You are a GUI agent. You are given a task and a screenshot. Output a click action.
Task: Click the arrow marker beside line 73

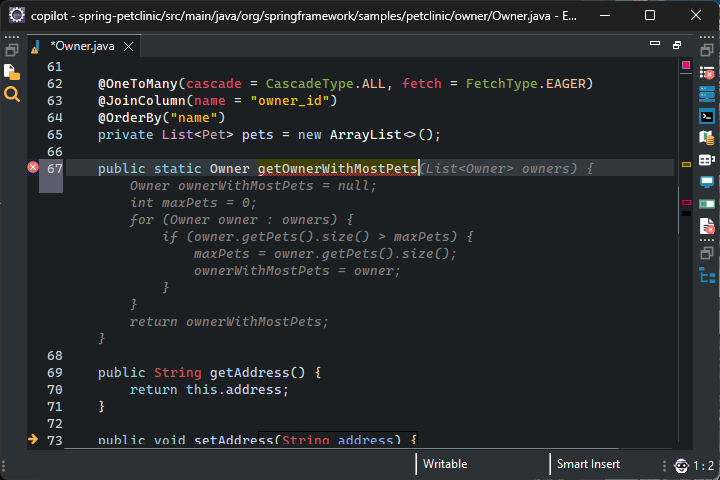(x=33, y=439)
